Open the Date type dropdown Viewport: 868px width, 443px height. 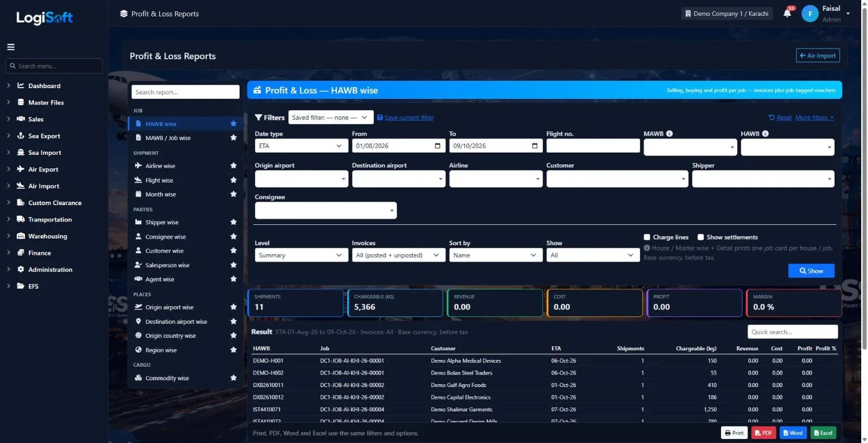tap(301, 146)
